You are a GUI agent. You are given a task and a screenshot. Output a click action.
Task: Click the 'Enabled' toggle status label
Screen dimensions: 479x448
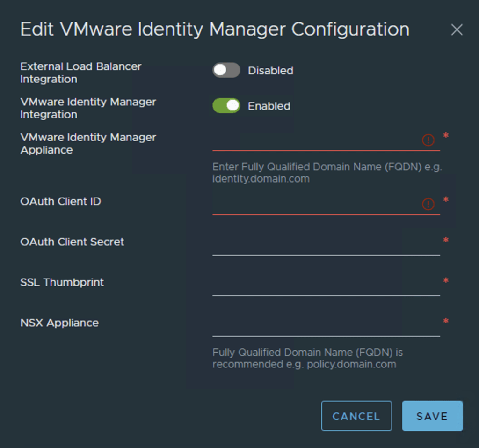[x=269, y=106]
